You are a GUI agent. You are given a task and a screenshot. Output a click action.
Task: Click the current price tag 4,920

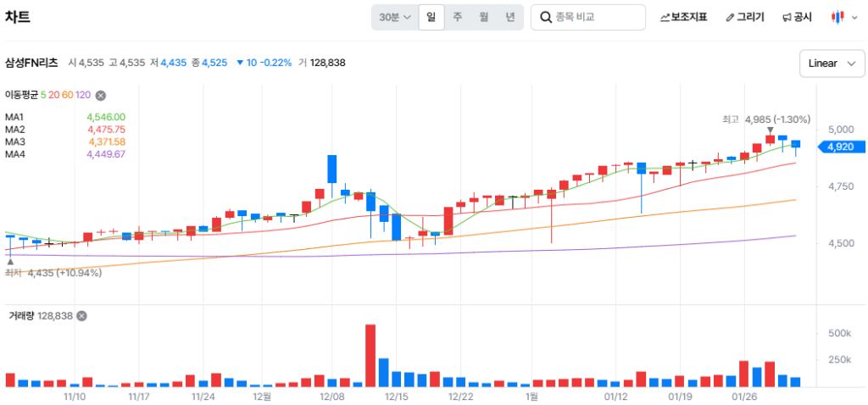click(842, 147)
